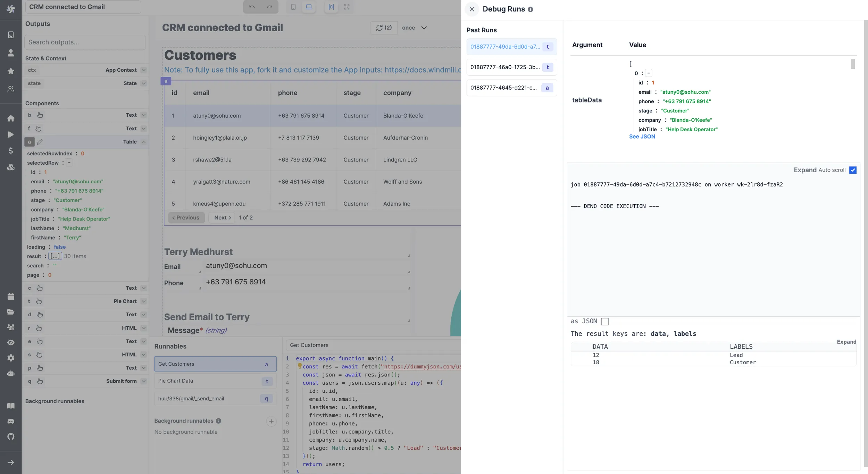Viewport: 868px width, 474px height.
Task: Go to Next page of the table
Action: pyautogui.click(x=222, y=218)
